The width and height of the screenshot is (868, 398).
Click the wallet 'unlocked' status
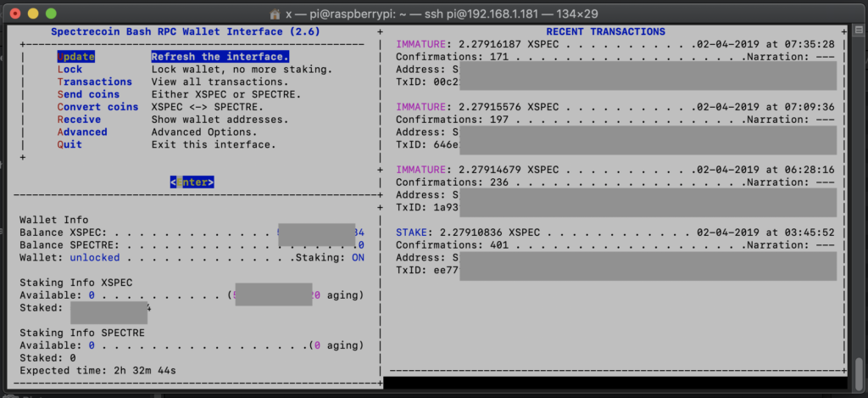tap(95, 258)
